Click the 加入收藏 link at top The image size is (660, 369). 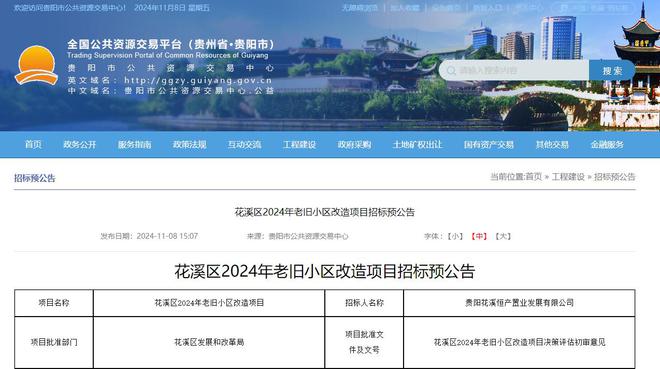click(405, 8)
